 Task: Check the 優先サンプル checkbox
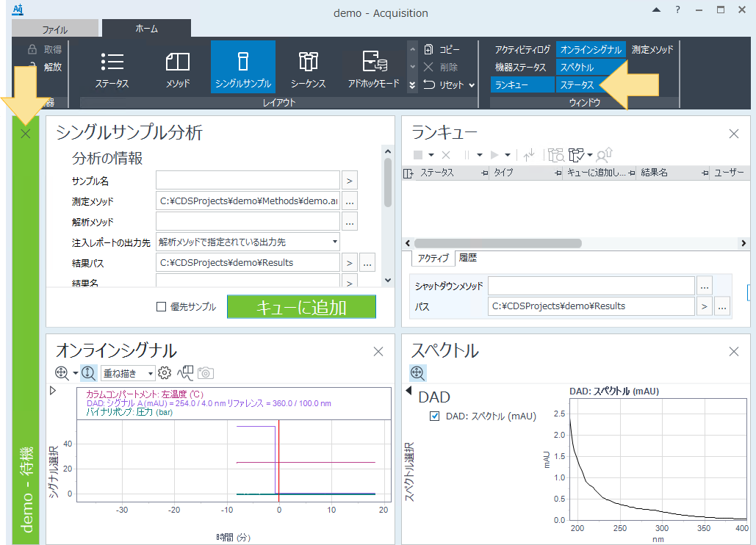162,307
